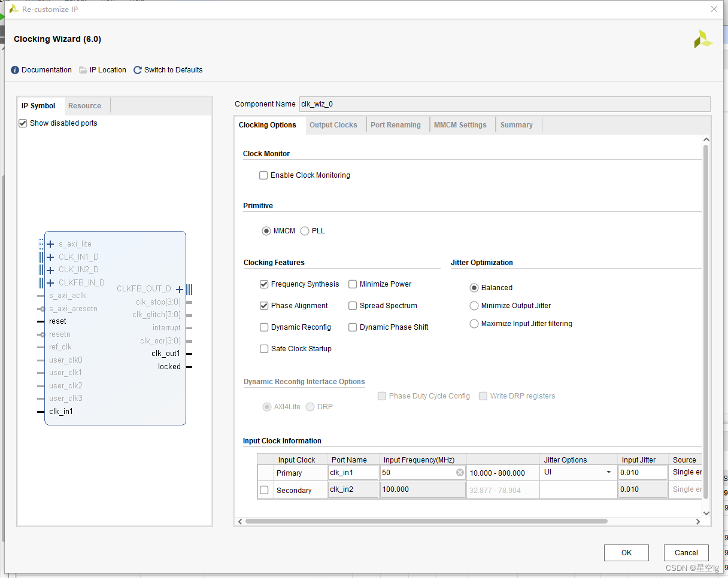
Task: Expand the CLK_IN2_D port plus icon
Action: (x=50, y=270)
